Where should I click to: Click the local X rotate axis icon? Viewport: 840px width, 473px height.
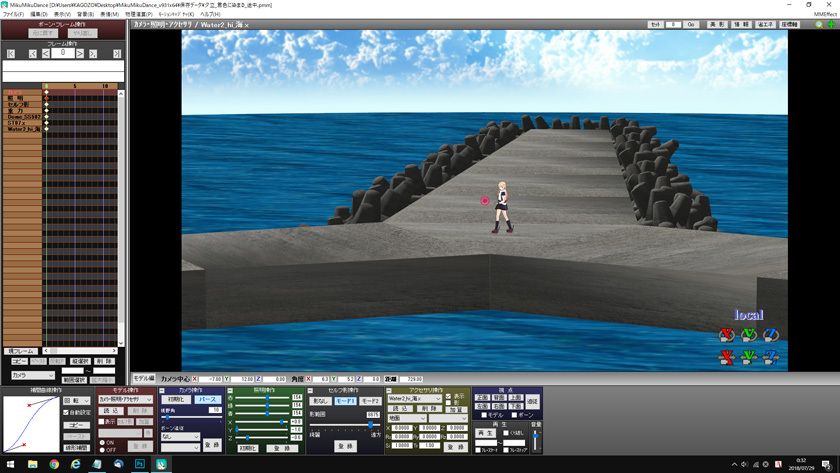[x=726, y=335]
